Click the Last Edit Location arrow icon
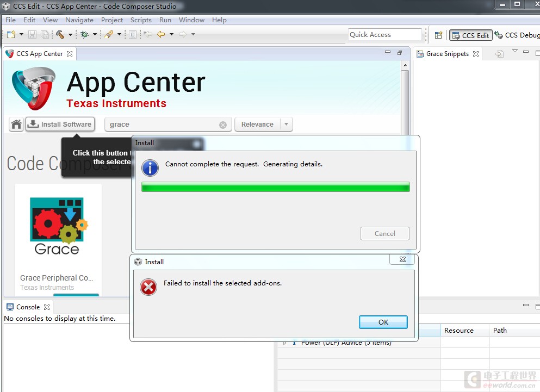The width and height of the screenshot is (540, 392). pos(148,34)
